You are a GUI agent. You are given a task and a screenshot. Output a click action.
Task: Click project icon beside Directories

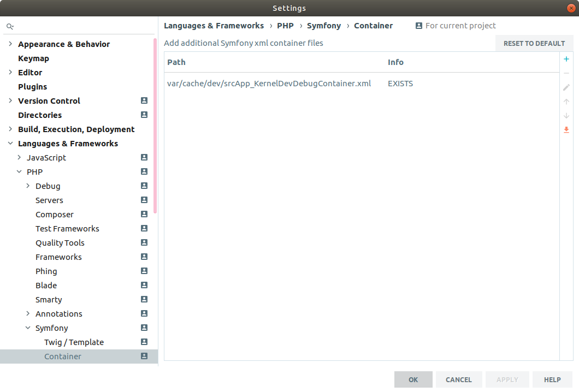click(x=144, y=115)
